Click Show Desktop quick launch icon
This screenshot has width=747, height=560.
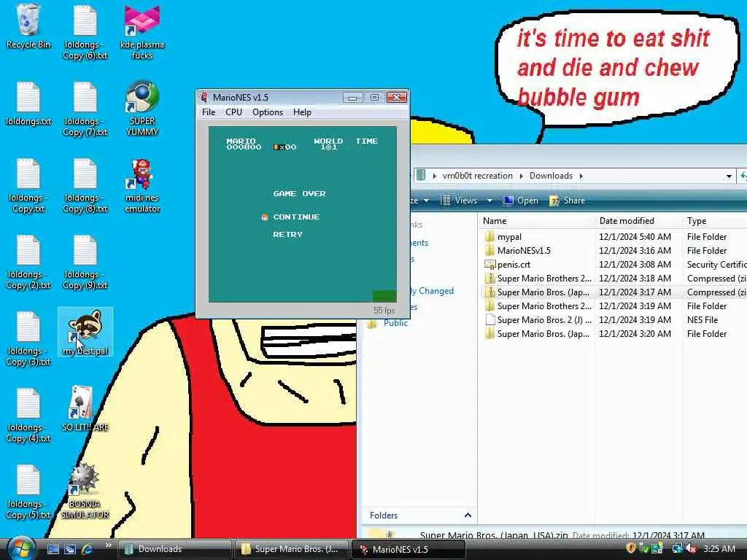(53, 549)
